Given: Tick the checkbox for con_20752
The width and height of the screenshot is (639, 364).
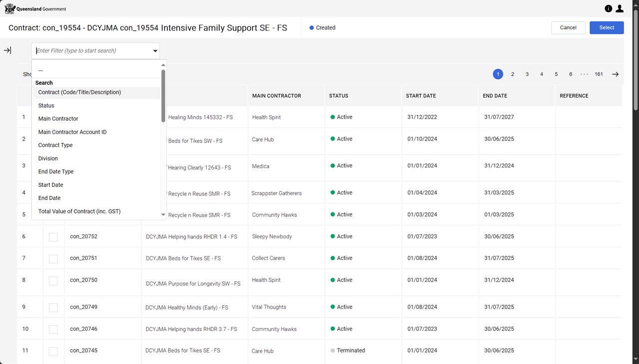Looking at the screenshot, I should click(53, 237).
